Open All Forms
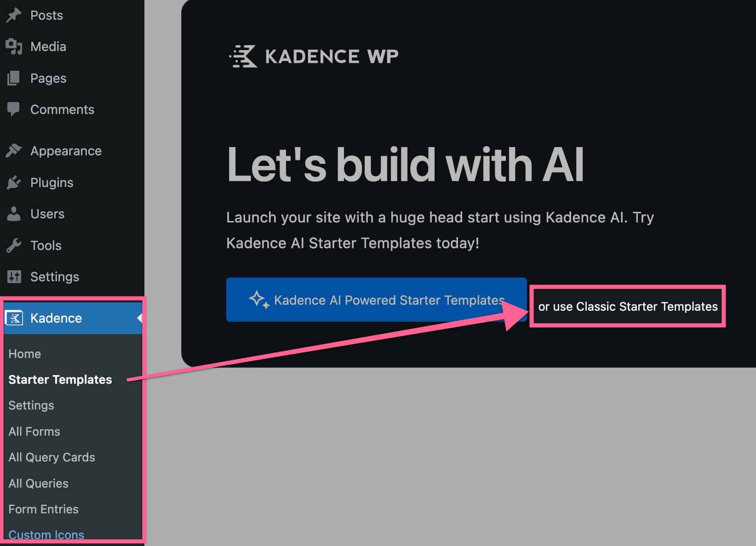Image resolution: width=756 pixels, height=546 pixels. 34,431
